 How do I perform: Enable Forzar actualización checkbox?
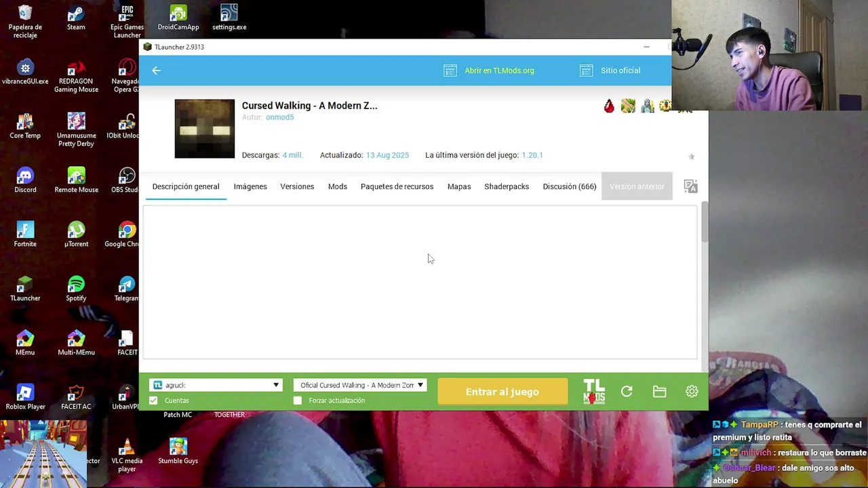point(297,401)
